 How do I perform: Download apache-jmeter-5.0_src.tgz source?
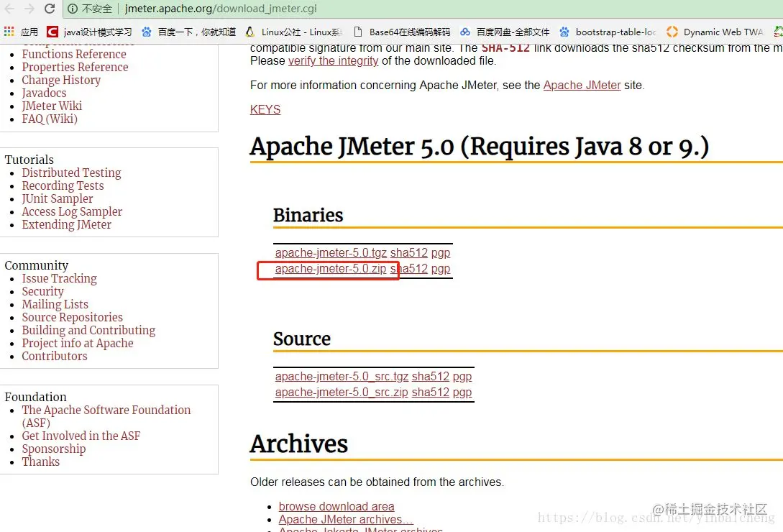pyautogui.click(x=342, y=376)
